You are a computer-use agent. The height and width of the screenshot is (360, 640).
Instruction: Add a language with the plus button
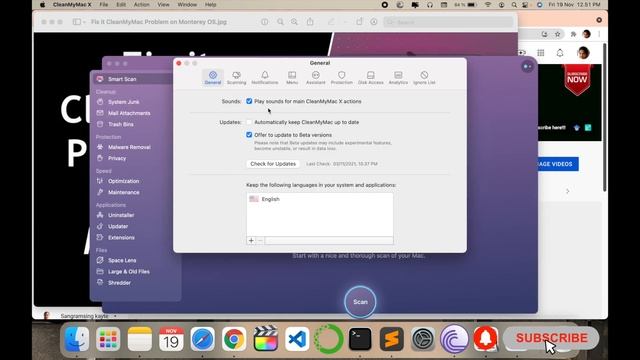pos(251,240)
